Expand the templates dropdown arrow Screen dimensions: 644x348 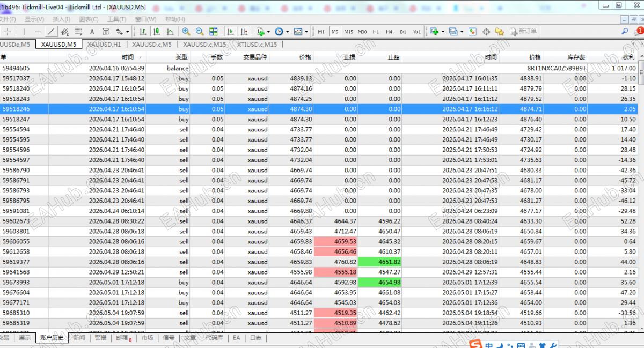[306, 32]
